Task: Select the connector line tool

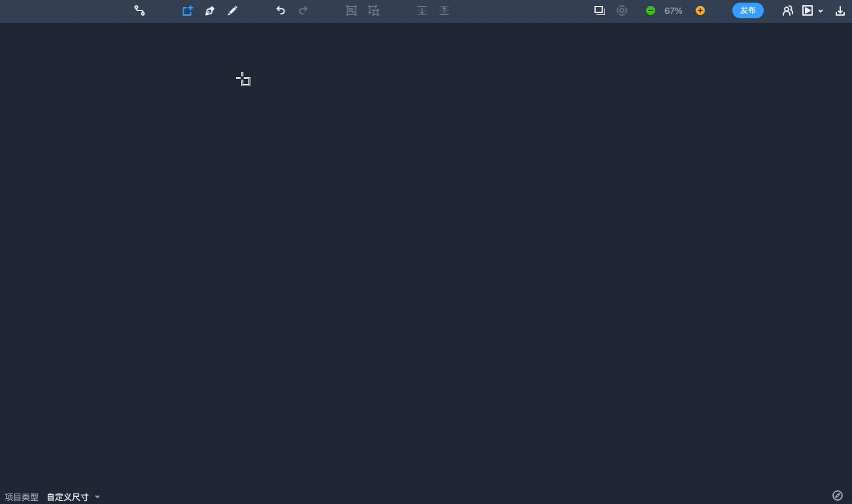Action: click(139, 10)
